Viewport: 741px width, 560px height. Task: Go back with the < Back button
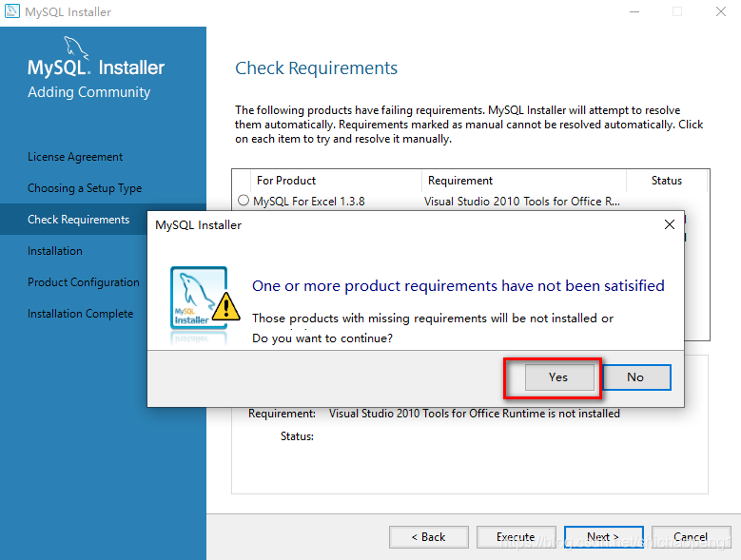(x=429, y=537)
